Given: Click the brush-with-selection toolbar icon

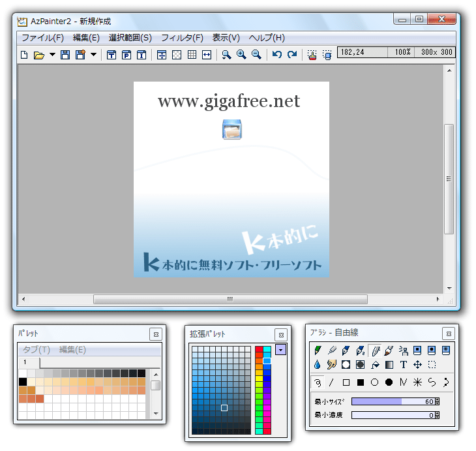Looking at the screenshot, I should click(312, 55).
